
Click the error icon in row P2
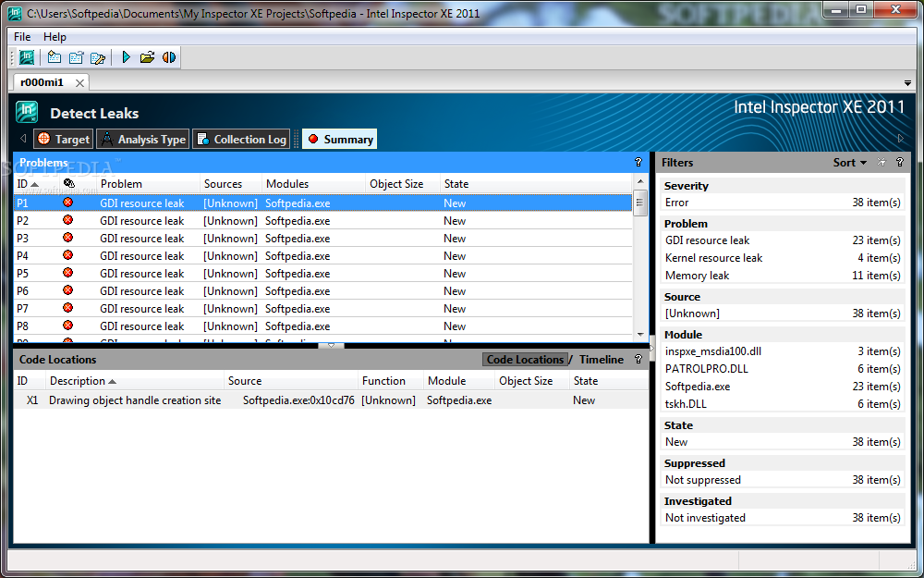(67, 220)
